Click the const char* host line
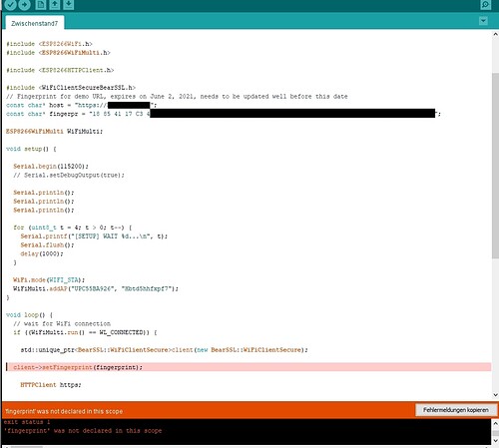Screen dimensions: 499x448 pos(82,105)
